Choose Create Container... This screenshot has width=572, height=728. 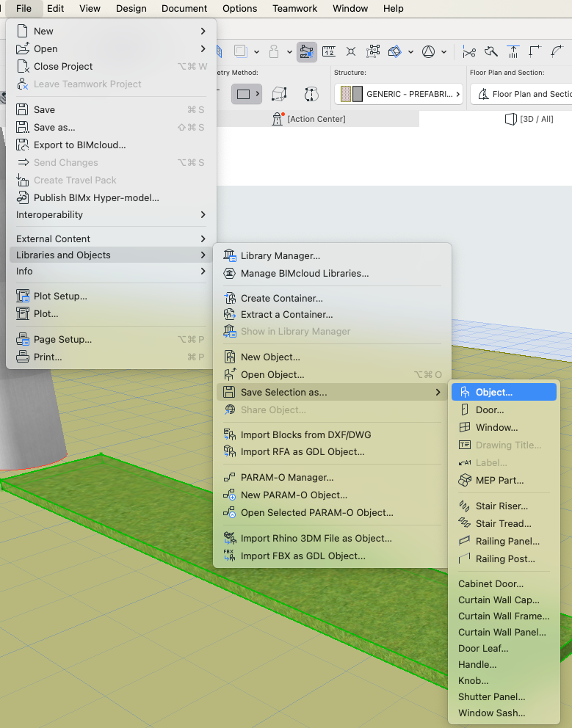332,299
